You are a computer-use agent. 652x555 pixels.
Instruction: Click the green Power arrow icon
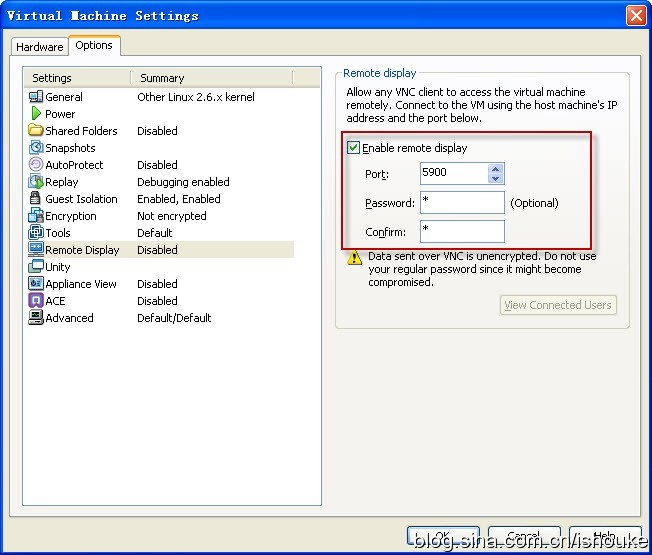36,113
